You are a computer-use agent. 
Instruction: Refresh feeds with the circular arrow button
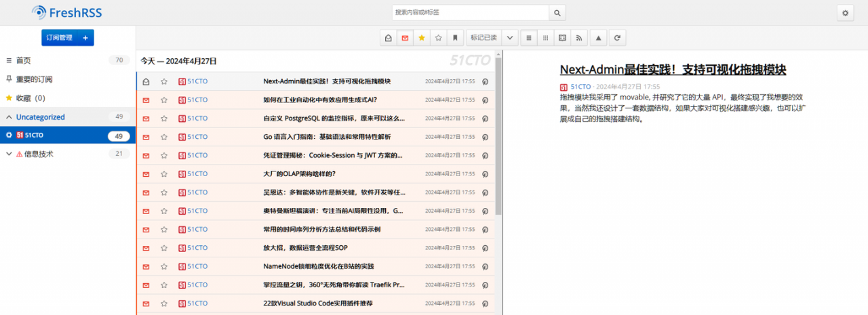(616, 38)
